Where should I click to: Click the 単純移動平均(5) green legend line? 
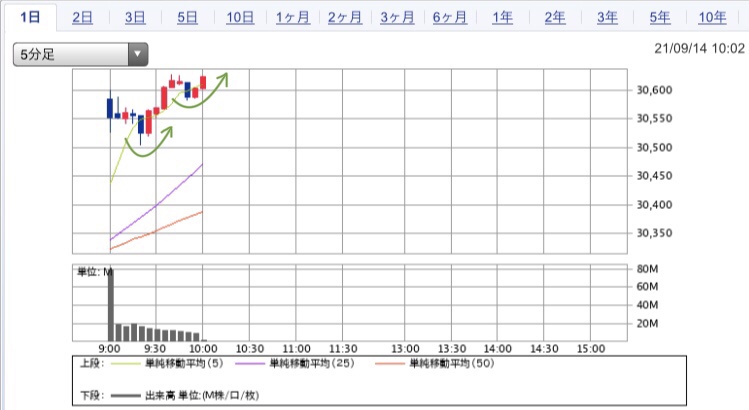point(131,364)
